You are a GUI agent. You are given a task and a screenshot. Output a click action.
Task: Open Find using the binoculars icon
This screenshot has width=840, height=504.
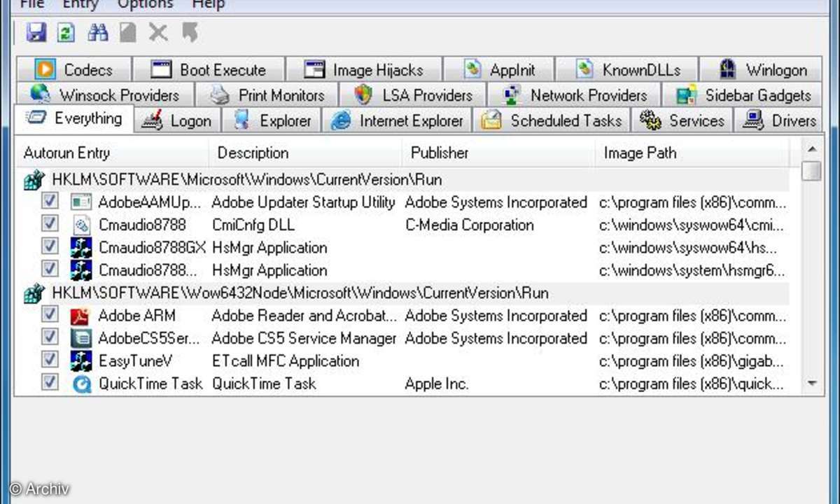coord(97,32)
